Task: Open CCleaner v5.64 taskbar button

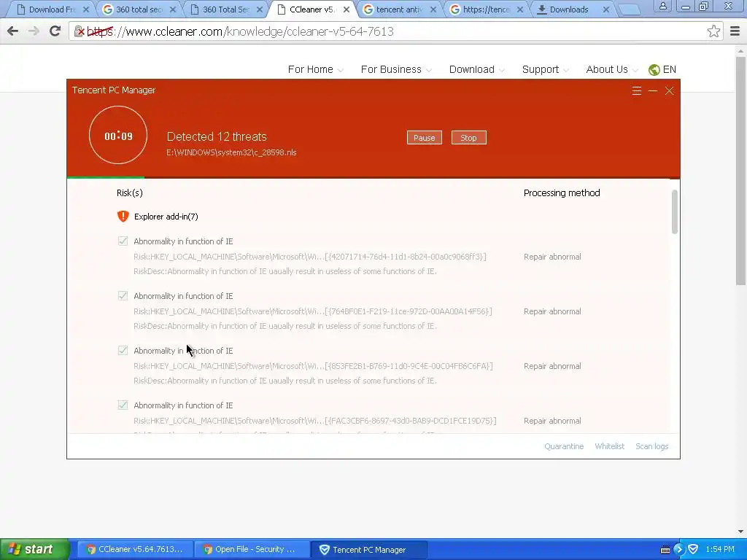Action: (135, 550)
